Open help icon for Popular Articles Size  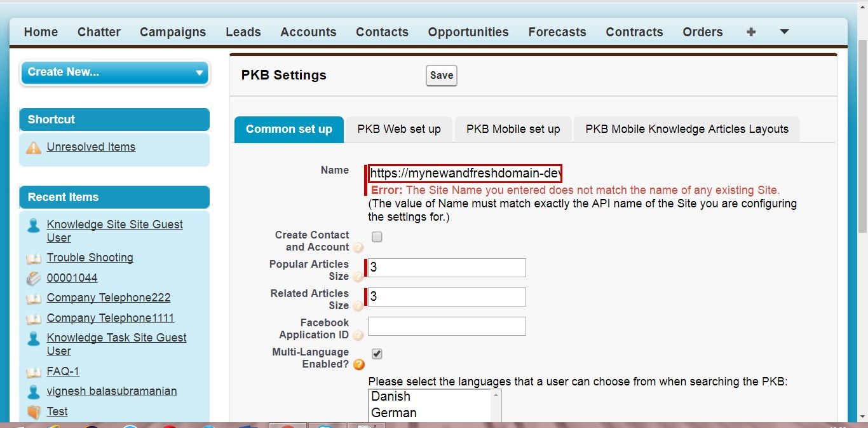click(358, 277)
